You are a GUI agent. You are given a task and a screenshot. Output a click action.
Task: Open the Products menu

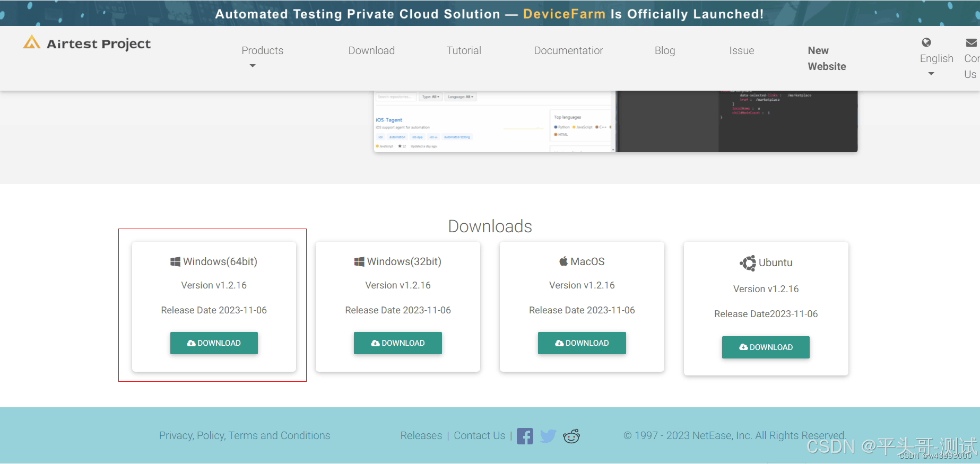[263, 50]
